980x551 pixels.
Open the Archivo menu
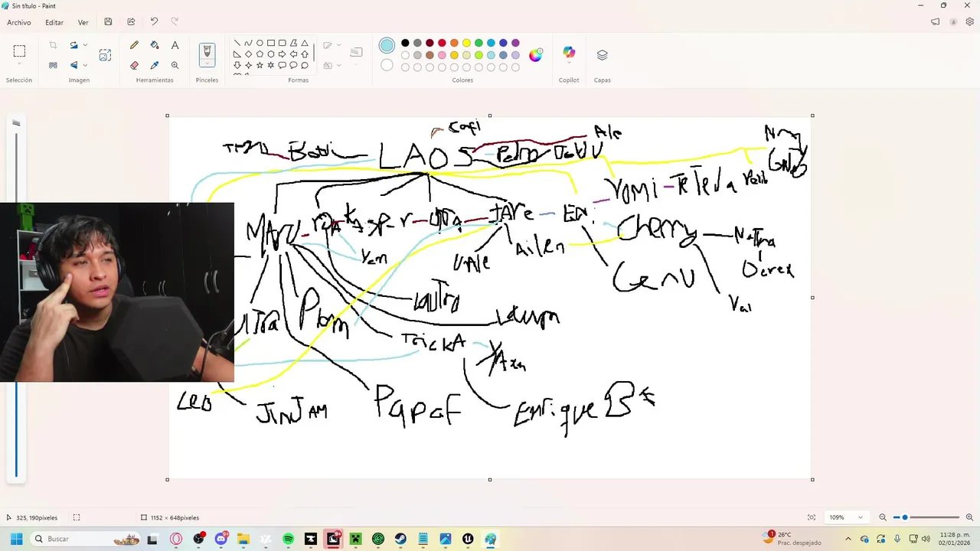coord(19,22)
